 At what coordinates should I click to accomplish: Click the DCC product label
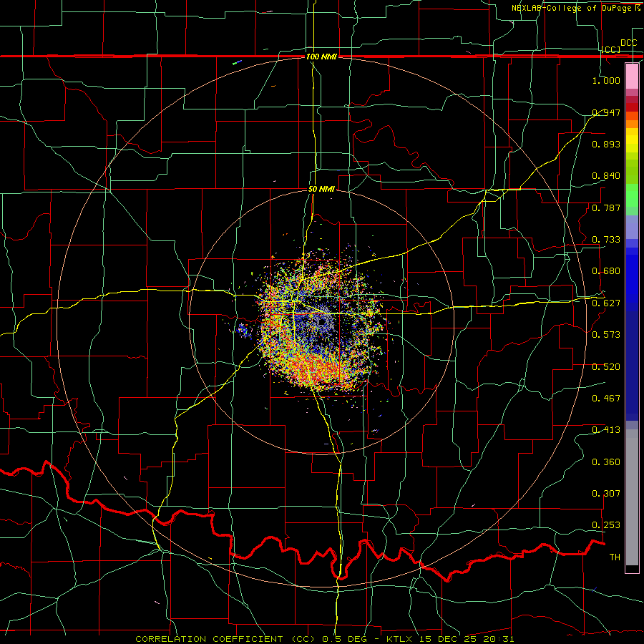tap(628, 43)
